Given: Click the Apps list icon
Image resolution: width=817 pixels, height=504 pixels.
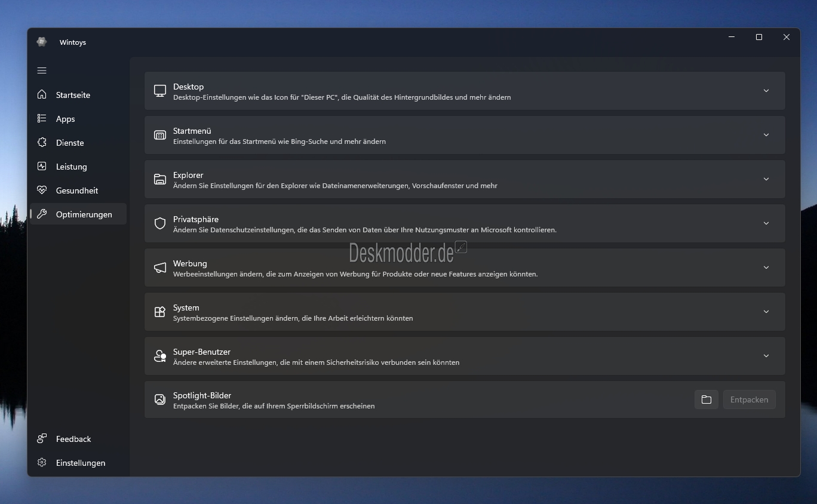Looking at the screenshot, I should [42, 118].
